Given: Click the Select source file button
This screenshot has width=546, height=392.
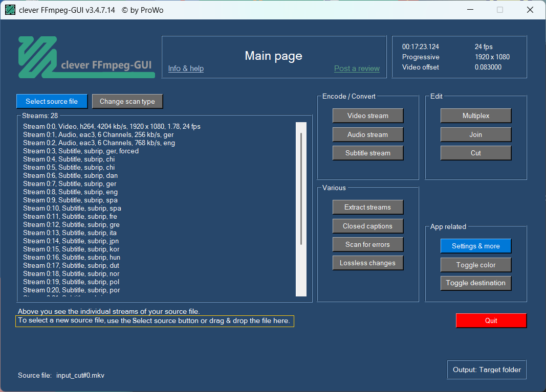Looking at the screenshot, I should pyautogui.click(x=52, y=101).
